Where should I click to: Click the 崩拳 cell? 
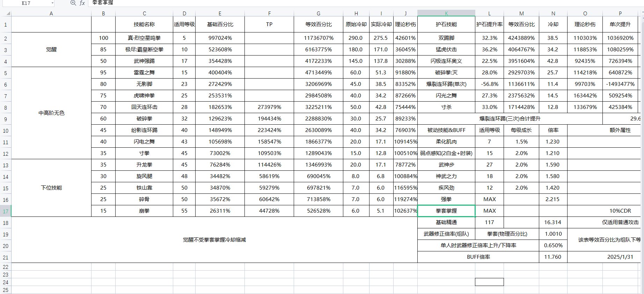(x=144, y=211)
